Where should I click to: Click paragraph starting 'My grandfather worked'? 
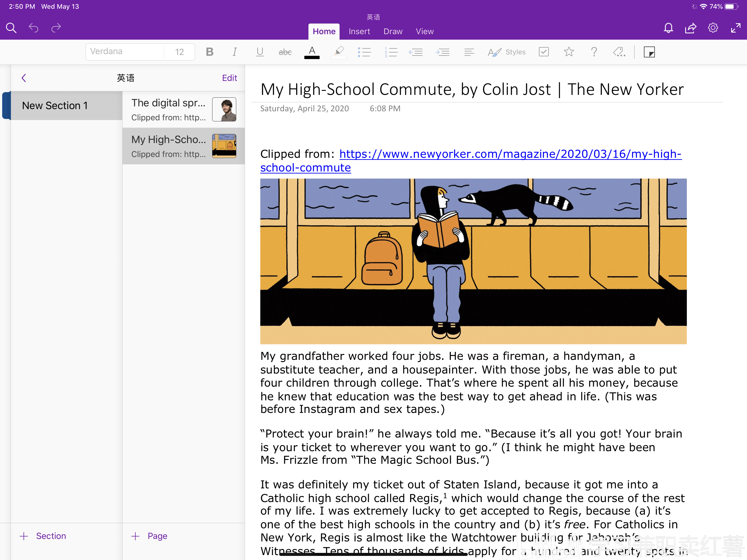(x=469, y=383)
